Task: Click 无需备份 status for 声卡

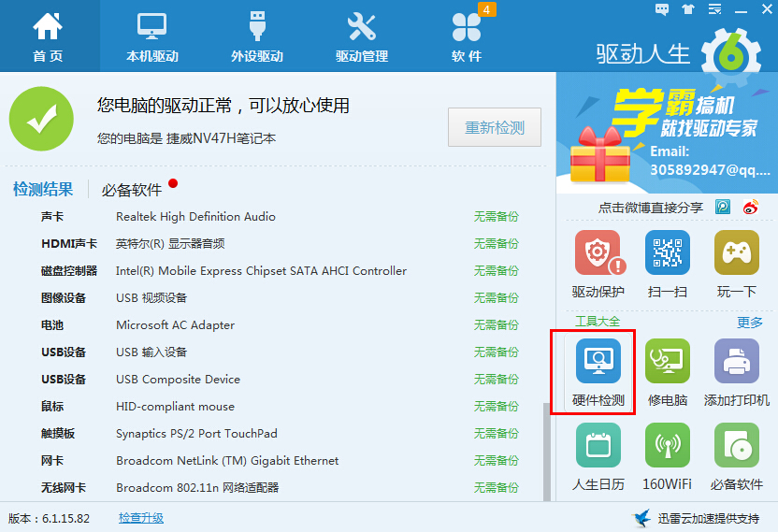Action: pyautogui.click(x=496, y=216)
